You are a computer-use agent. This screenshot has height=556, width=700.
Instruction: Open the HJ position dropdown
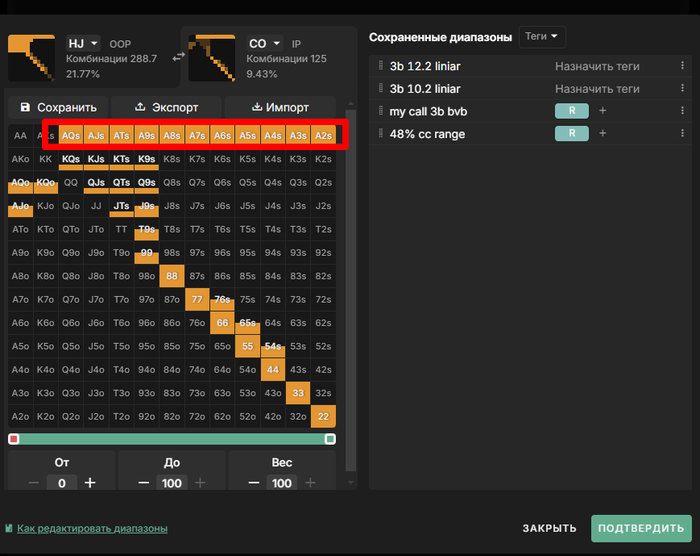coord(83,44)
